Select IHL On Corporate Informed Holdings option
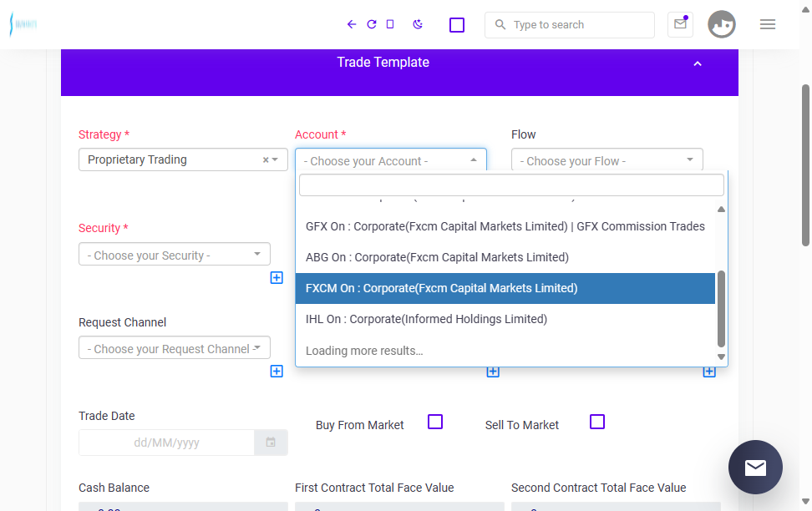 point(505,319)
